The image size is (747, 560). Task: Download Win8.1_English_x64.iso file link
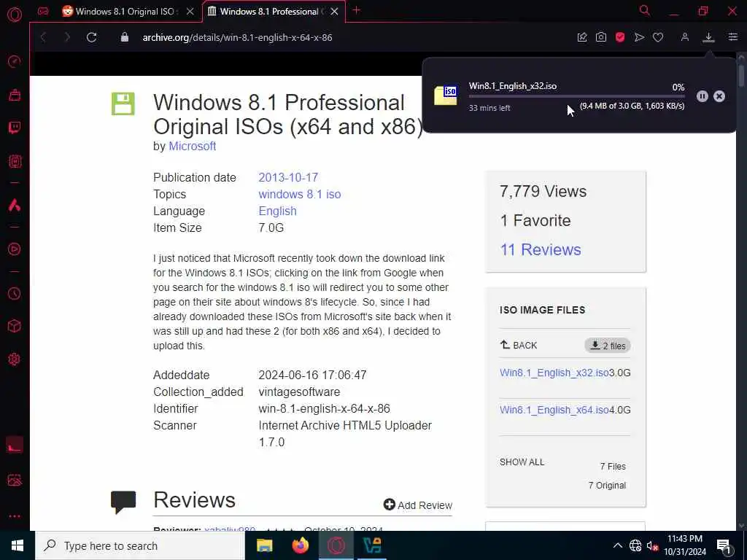[x=554, y=410]
